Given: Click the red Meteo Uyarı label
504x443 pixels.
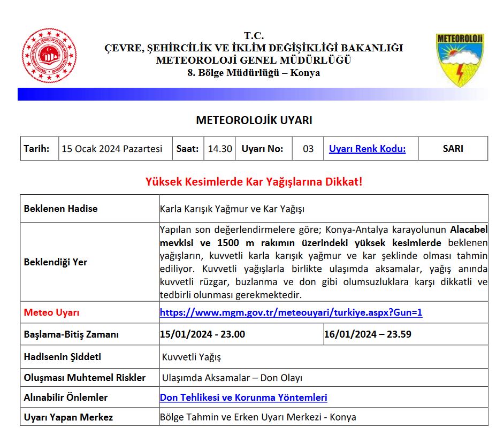Looking at the screenshot, I should point(51,312).
